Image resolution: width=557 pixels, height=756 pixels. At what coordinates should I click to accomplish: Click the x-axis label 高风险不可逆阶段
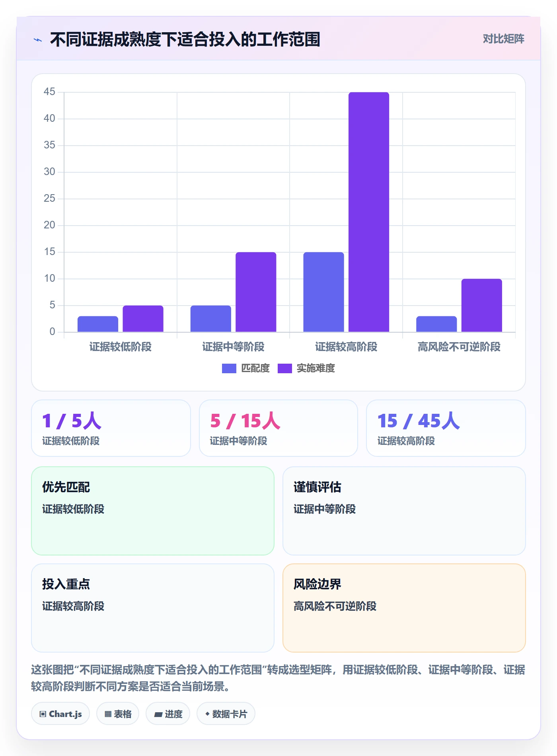tap(459, 347)
